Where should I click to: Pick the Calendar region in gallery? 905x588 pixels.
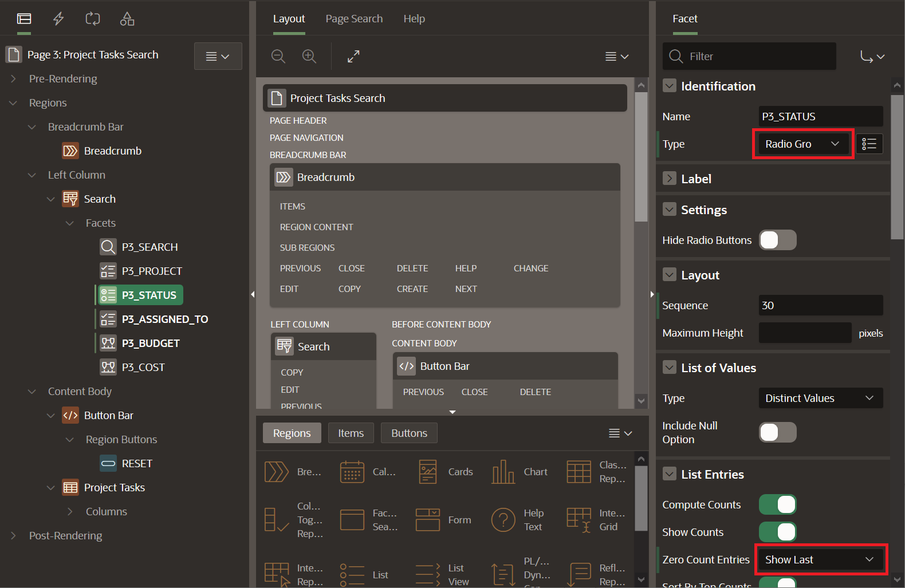tap(368, 472)
